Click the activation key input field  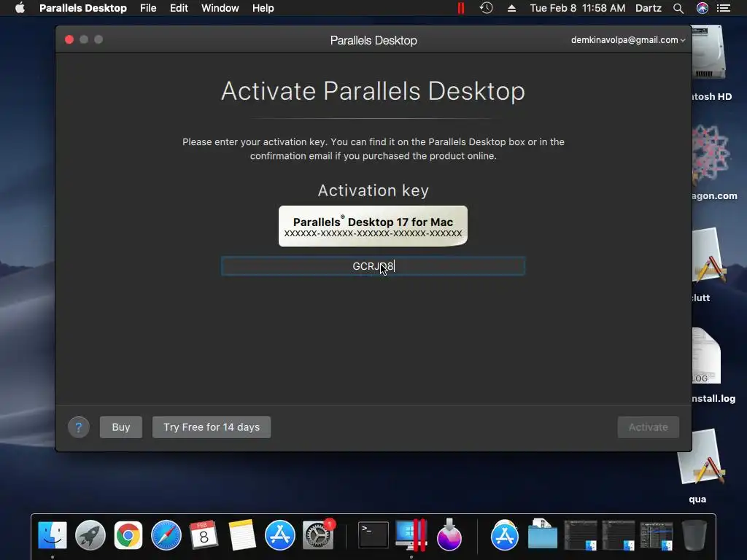point(373,266)
